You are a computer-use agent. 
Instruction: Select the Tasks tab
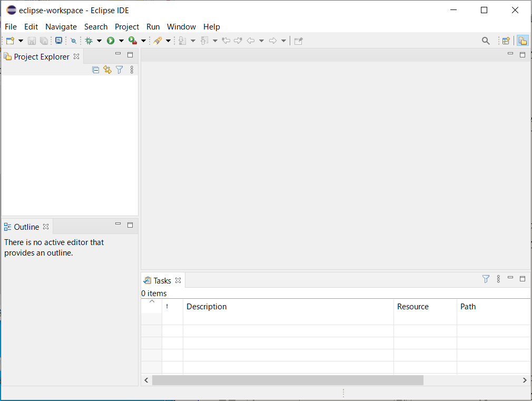162,280
